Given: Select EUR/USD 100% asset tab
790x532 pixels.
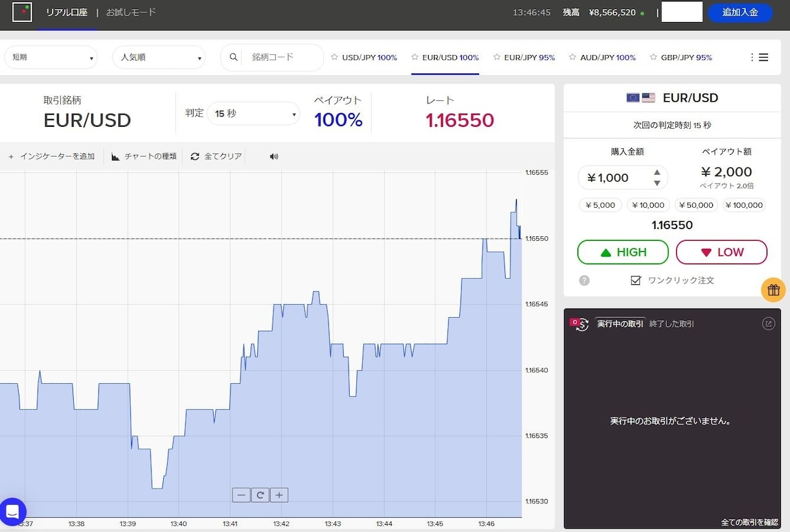Looking at the screenshot, I should pyautogui.click(x=451, y=58).
